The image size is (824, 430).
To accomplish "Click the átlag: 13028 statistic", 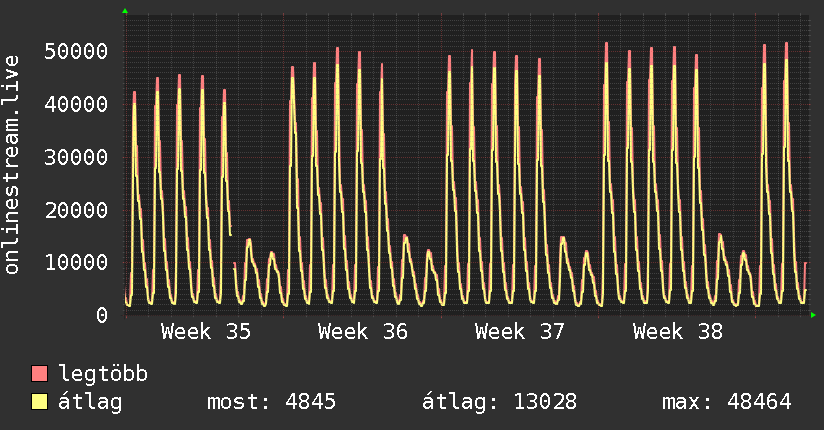I will (500, 402).
